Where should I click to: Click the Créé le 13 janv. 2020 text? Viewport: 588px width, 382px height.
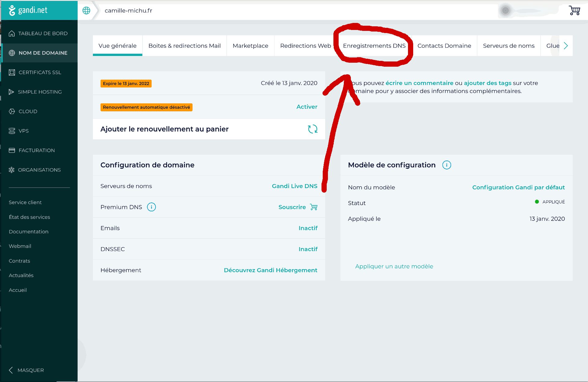tap(289, 83)
